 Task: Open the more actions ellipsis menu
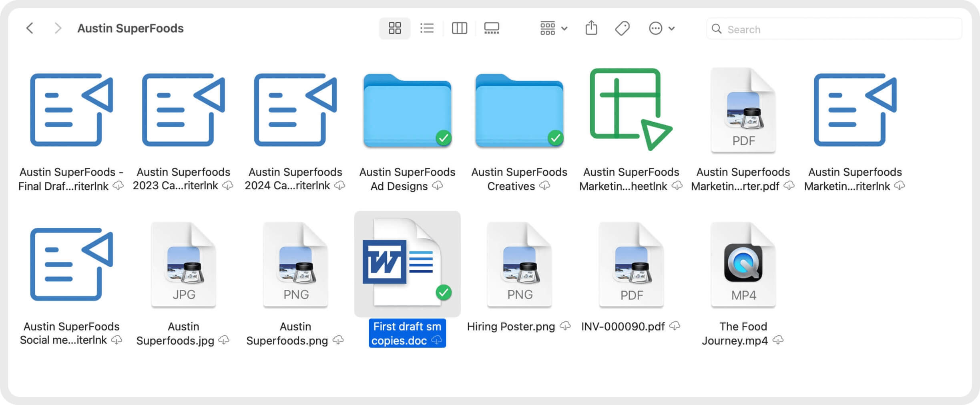point(661,28)
